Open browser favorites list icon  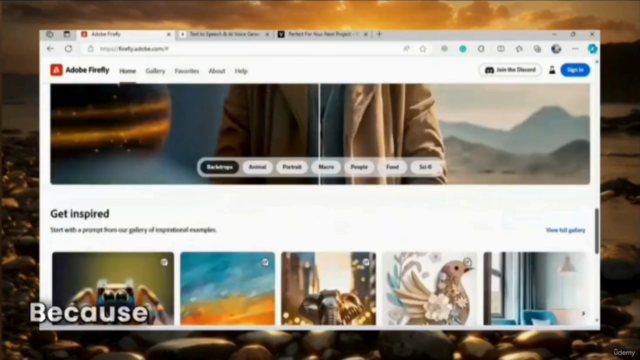(519, 49)
